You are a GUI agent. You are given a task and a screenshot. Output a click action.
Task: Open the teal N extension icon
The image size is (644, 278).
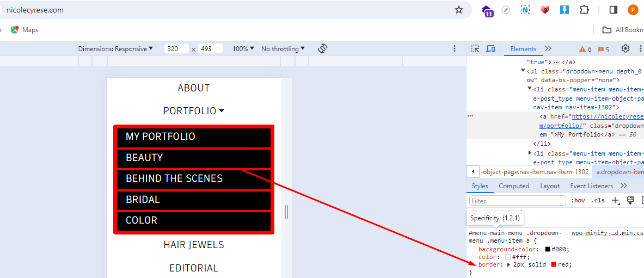(525, 10)
